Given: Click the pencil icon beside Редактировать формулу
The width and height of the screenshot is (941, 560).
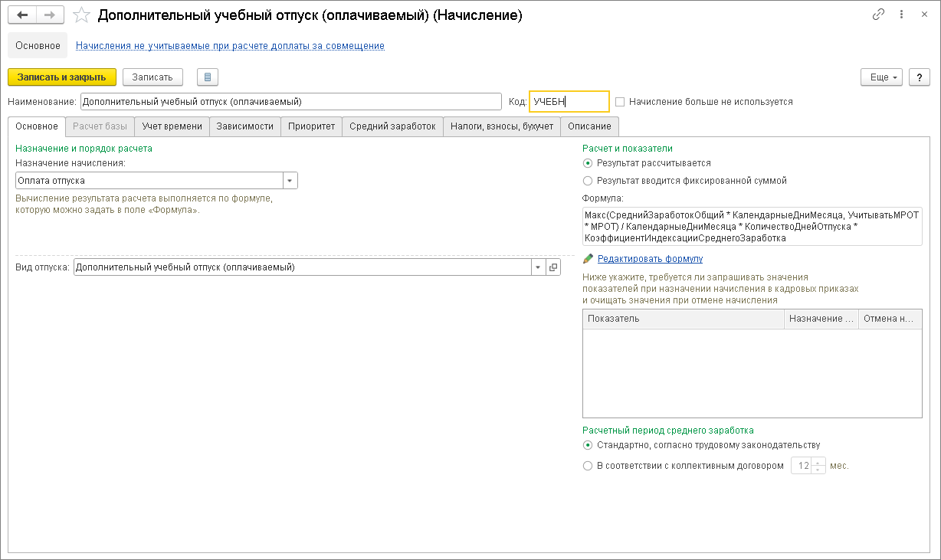Looking at the screenshot, I should [x=589, y=259].
